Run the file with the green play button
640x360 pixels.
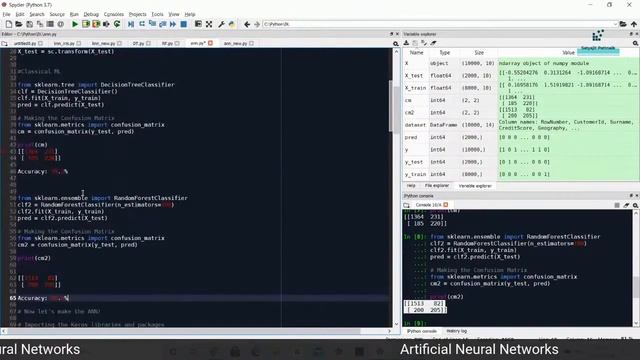(x=75, y=24)
